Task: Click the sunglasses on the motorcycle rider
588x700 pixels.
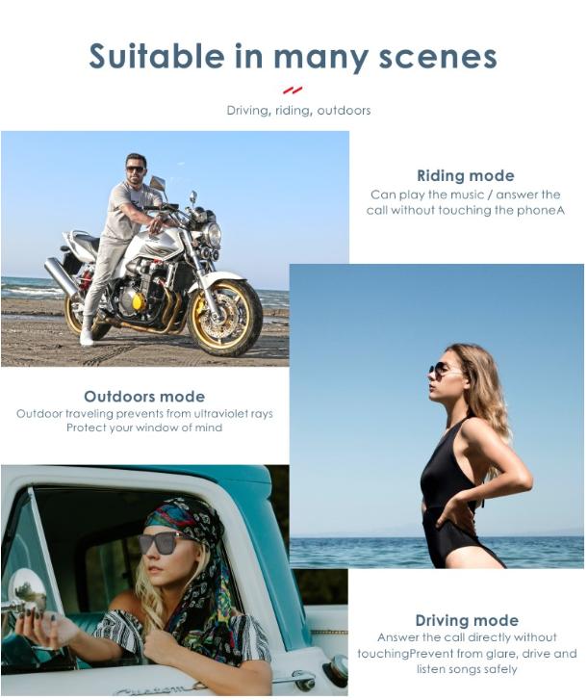Action: pyautogui.click(x=135, y=169)
